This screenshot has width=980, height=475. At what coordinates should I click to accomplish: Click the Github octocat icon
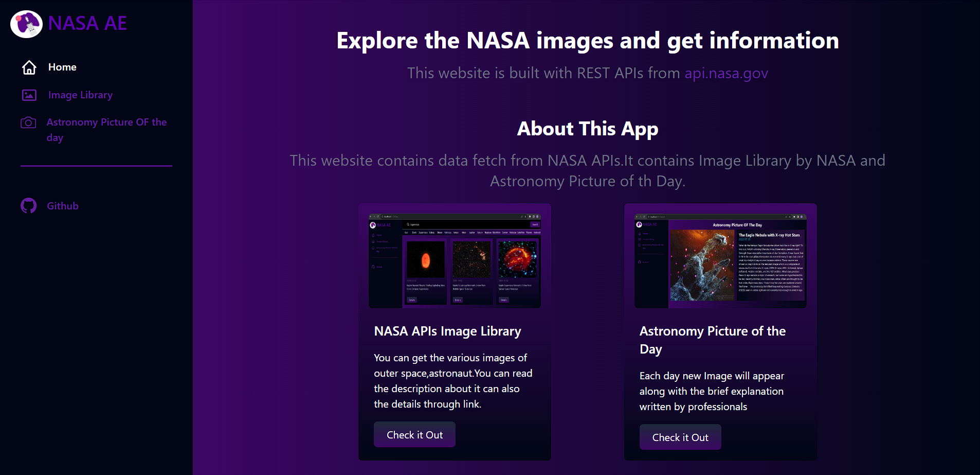pyautogui.click(x=29, y=206)
